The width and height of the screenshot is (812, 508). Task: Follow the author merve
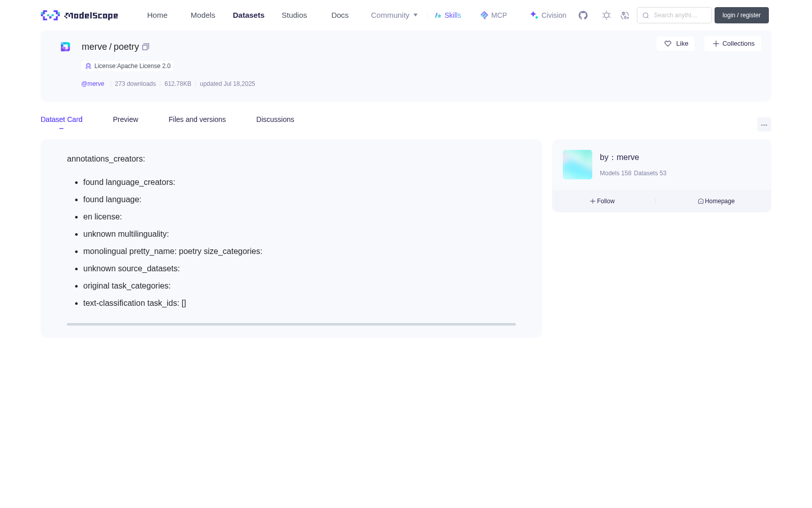(602, 201)
